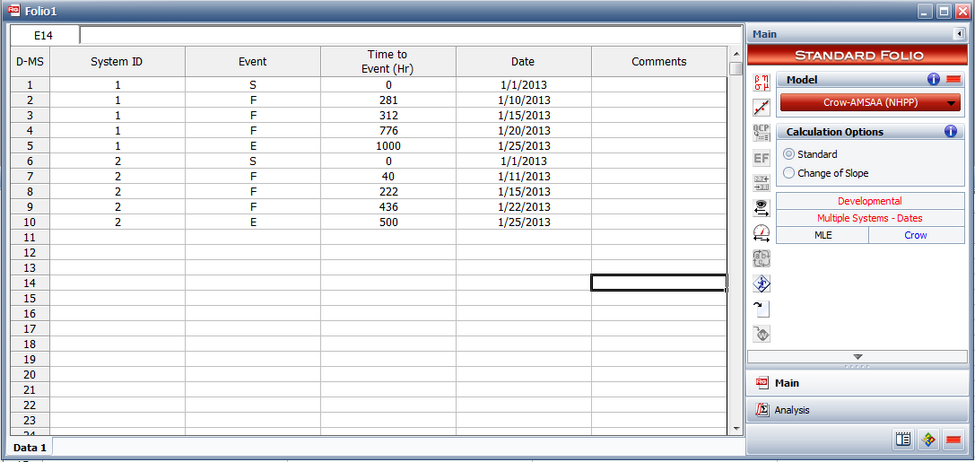Click the Folio1 window icon in title bar
The width and height of the screenshot is (975, 462).
[14, 11]
